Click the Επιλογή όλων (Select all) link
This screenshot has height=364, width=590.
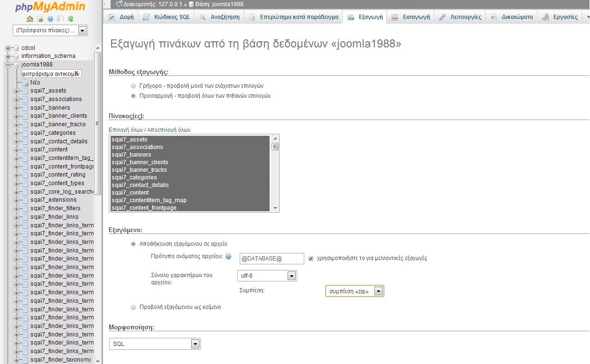[x=126, y=130]
